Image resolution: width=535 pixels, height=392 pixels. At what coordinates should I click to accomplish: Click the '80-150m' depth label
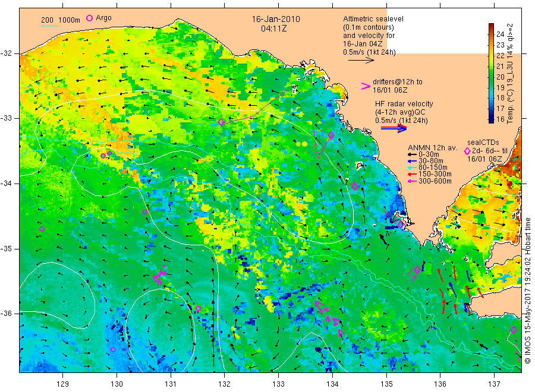[433, 167]
